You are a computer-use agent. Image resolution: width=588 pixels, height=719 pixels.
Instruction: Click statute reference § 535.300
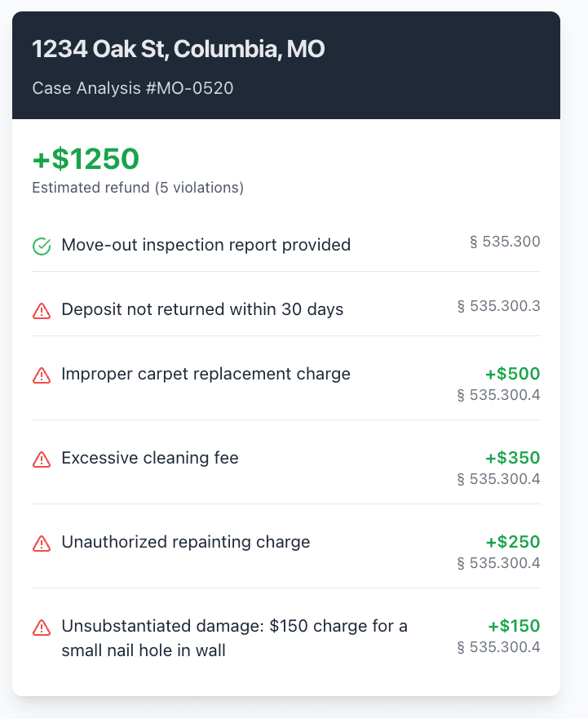click(505, 242)
